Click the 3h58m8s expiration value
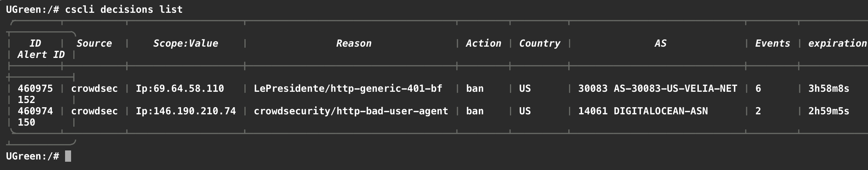 (829, 89)
